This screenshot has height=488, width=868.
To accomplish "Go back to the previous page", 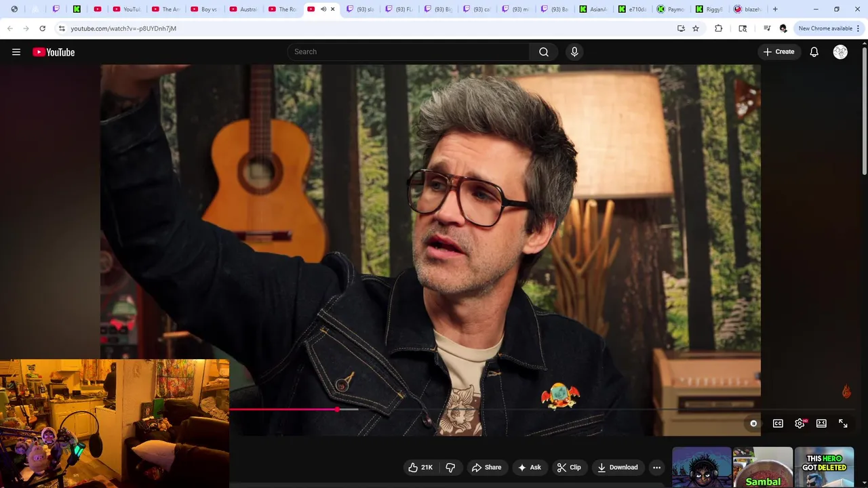I will point(10,28).
